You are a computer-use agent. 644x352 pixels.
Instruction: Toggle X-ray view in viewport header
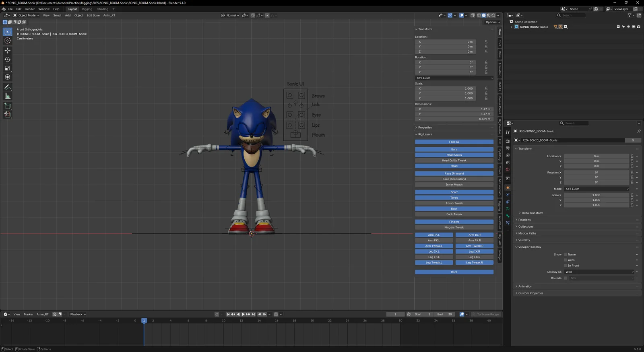pyautogui.click(x=473, y=15)
